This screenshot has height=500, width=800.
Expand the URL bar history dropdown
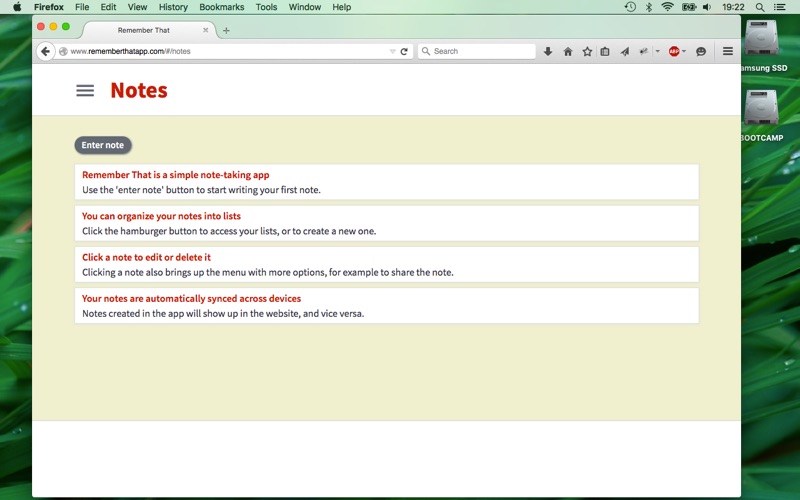tap(392, 51)
